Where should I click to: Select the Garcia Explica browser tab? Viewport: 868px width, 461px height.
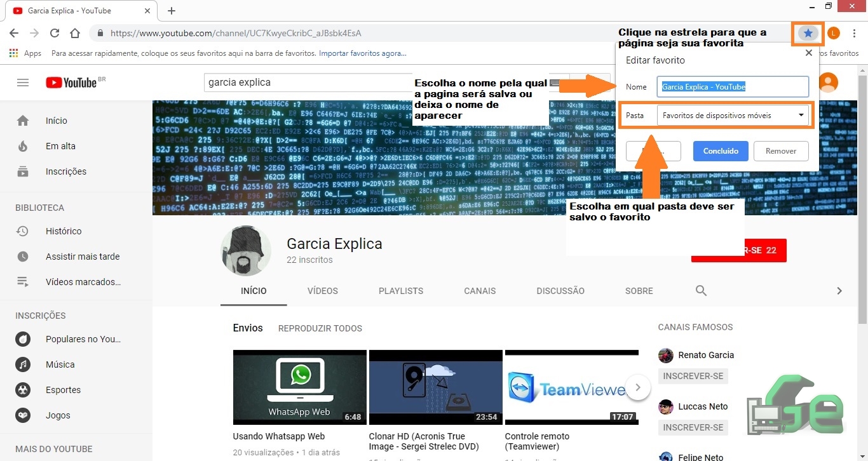click(x=79, y=11)
